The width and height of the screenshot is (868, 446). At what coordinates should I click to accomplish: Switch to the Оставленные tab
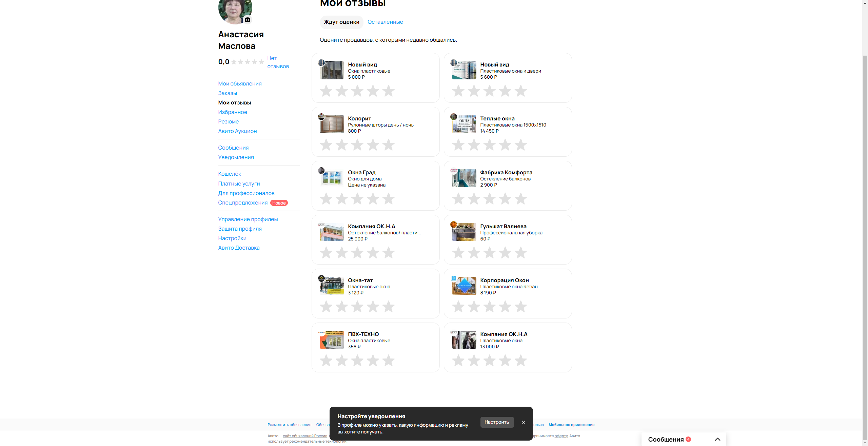coord(385,22)
